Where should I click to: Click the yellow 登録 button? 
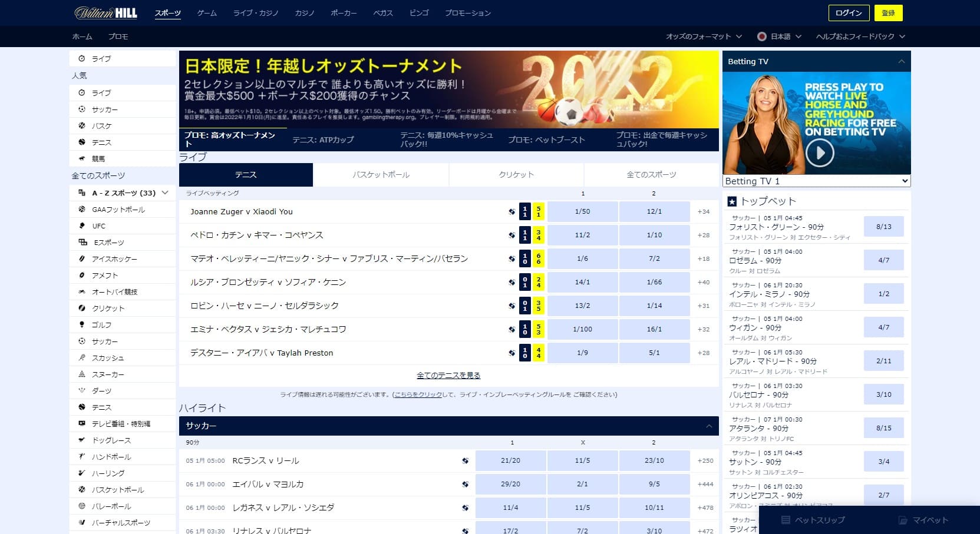coord(888,13)
